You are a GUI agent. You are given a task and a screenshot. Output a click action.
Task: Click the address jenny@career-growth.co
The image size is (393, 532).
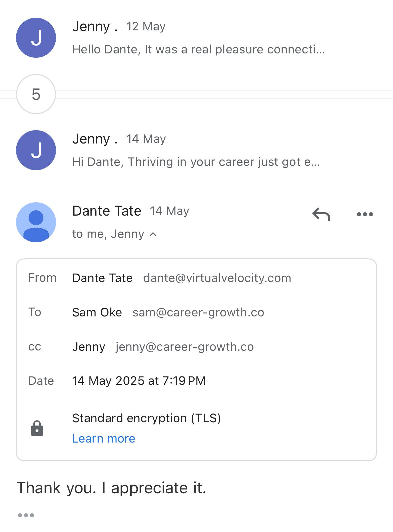pos(185,347)
